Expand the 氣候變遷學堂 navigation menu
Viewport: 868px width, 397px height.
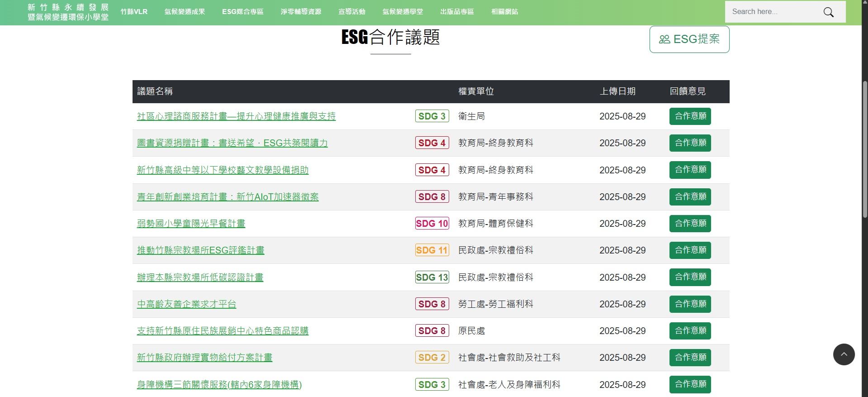[403, 12]
